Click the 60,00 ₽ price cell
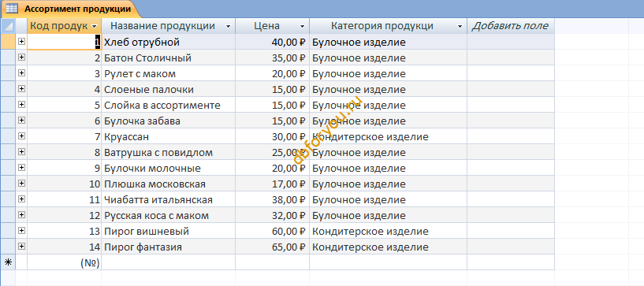This screenshot has height=286, width=644. (x=272, y=231)
